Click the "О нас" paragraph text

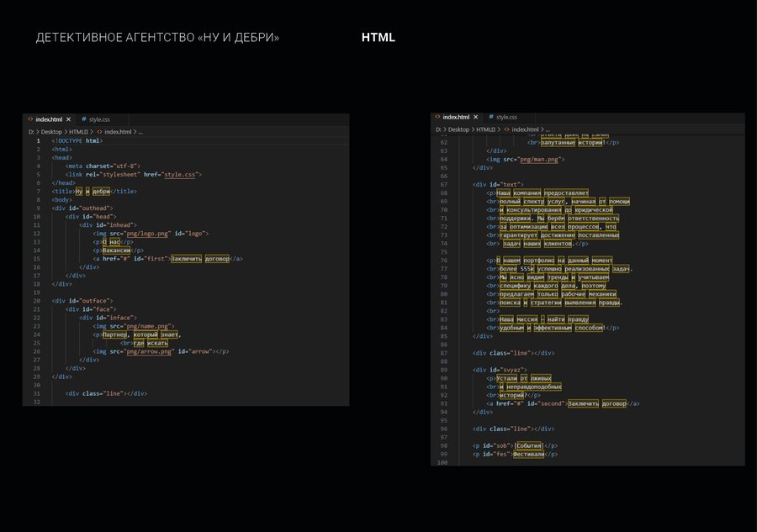click(112, 242)
